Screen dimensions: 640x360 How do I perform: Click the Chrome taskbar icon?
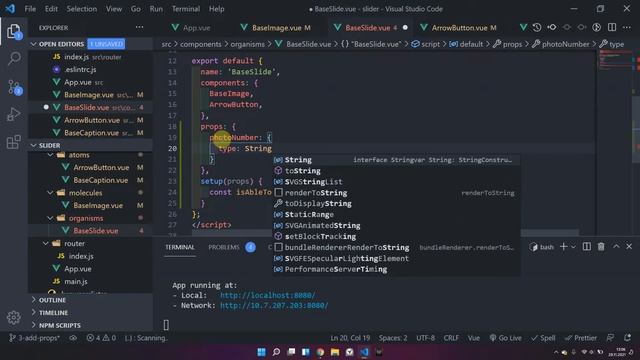click(x=320, y=352)
